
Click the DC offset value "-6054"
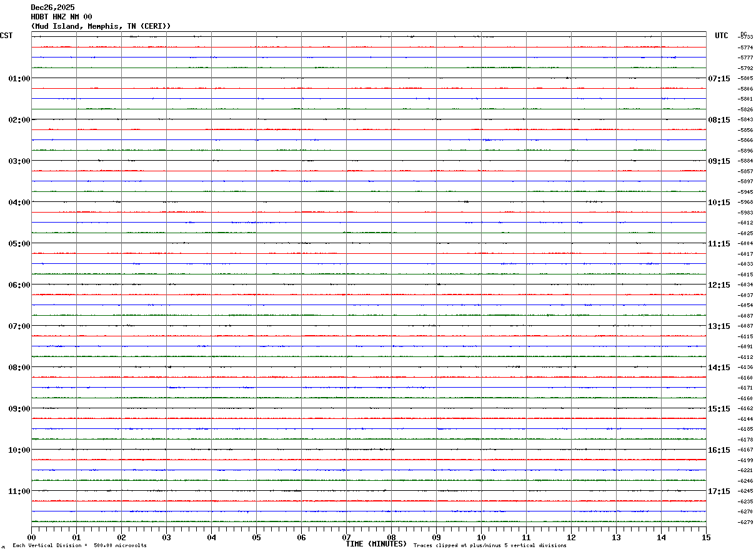tap(745, 305)
